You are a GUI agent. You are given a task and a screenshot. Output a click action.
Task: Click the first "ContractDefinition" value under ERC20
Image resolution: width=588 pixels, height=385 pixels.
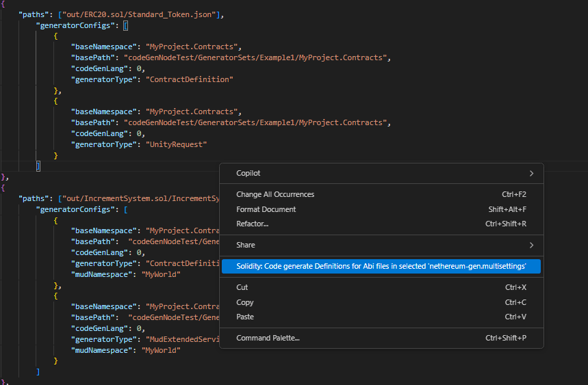(190, 79)
